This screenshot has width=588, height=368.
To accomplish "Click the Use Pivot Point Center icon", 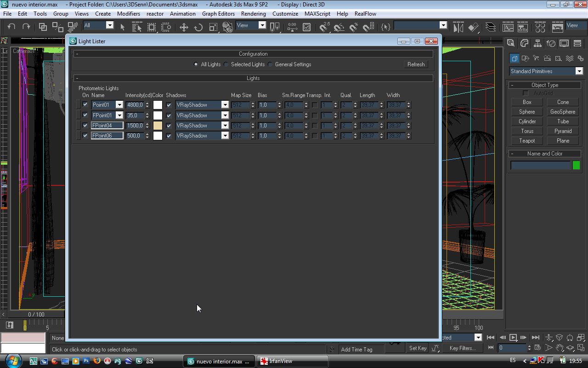I will (x=275, y=27).
